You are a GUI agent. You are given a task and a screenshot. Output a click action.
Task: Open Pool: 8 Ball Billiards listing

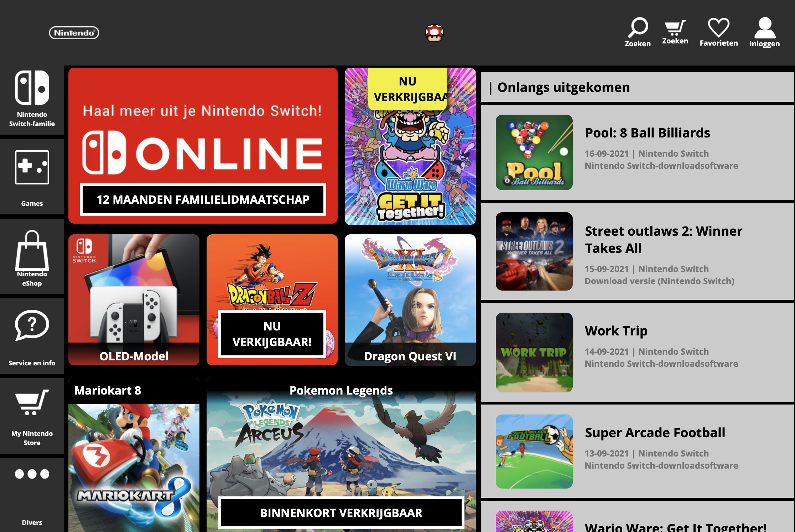pyautogui.click(x=648, y=133)
